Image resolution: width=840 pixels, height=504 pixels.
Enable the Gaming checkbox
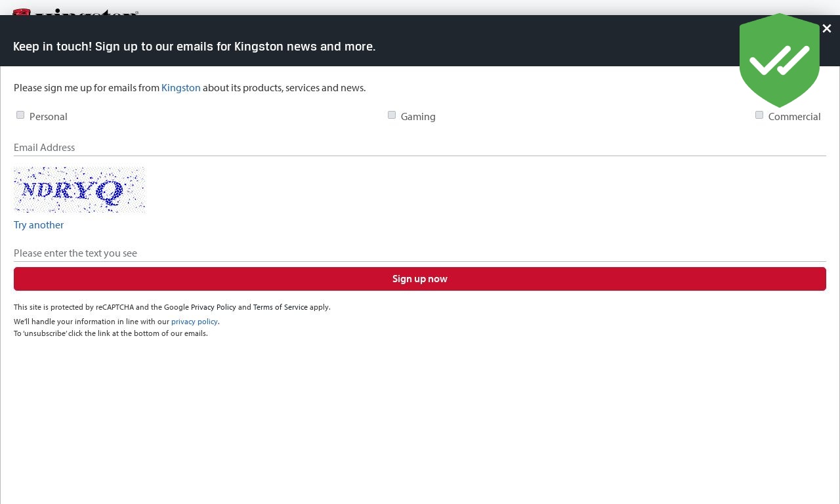click(392, 115)
